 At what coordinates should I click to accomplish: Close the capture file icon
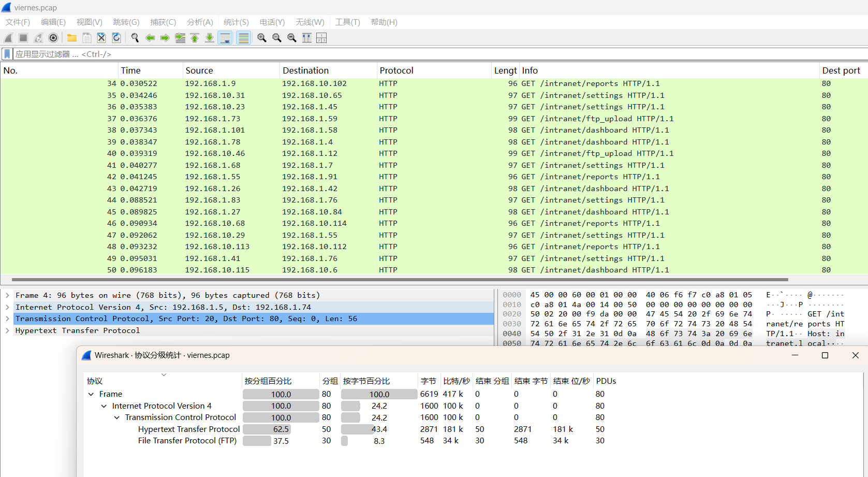101,38
